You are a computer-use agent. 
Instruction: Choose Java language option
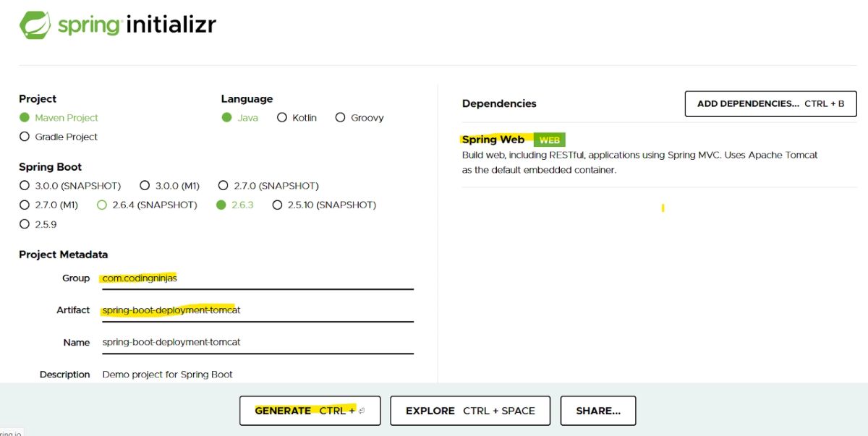pos(227,118)
